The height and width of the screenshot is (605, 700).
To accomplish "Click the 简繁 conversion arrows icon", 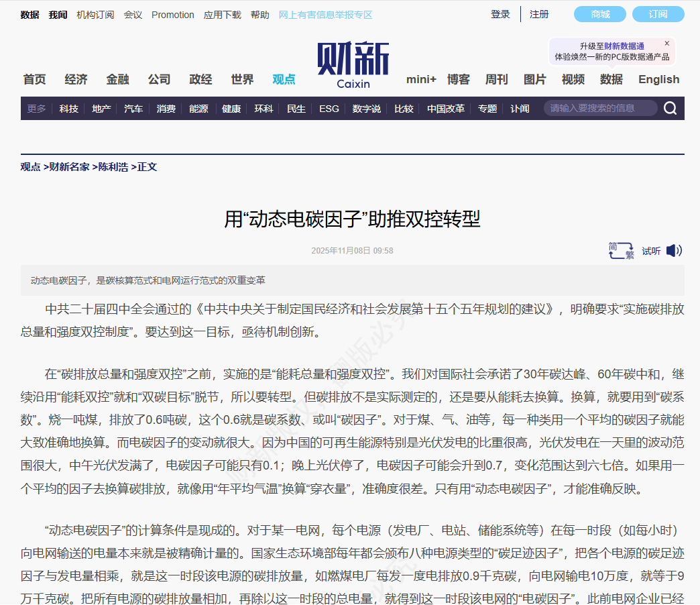I will [620, 250].
